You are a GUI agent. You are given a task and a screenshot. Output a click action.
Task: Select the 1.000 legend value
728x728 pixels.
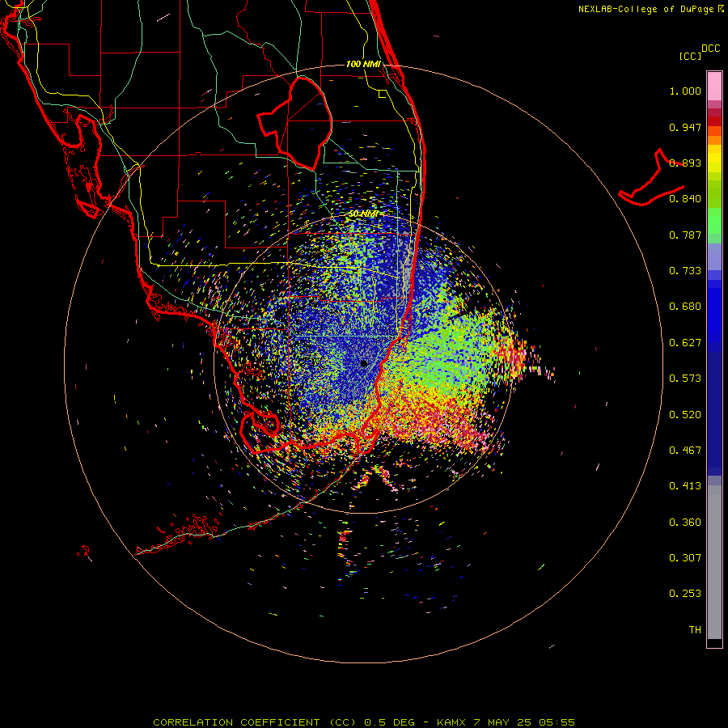[x=685, y=91]
